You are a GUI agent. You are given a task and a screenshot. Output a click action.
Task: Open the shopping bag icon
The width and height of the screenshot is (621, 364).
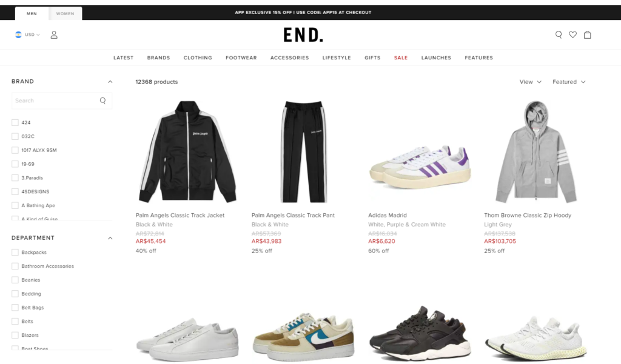(x=587, y=35)
